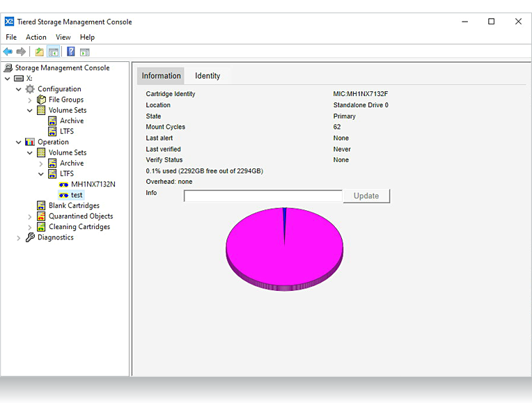The height and width of the screenshot is (403, 532).
Task: Select the Diagnostics label
Action: [x=56, y=237]
